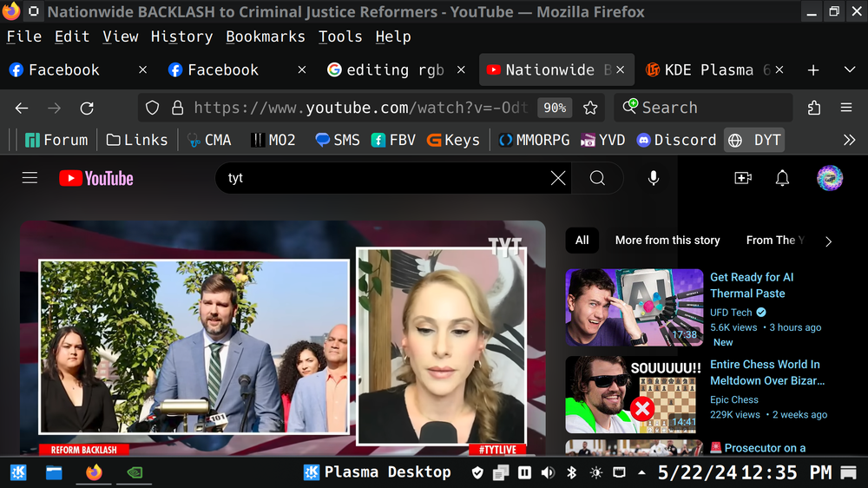This screenshot has width=868, height=488.
Task: Open the Bluetooth tray icon
Action: (572, 472)
